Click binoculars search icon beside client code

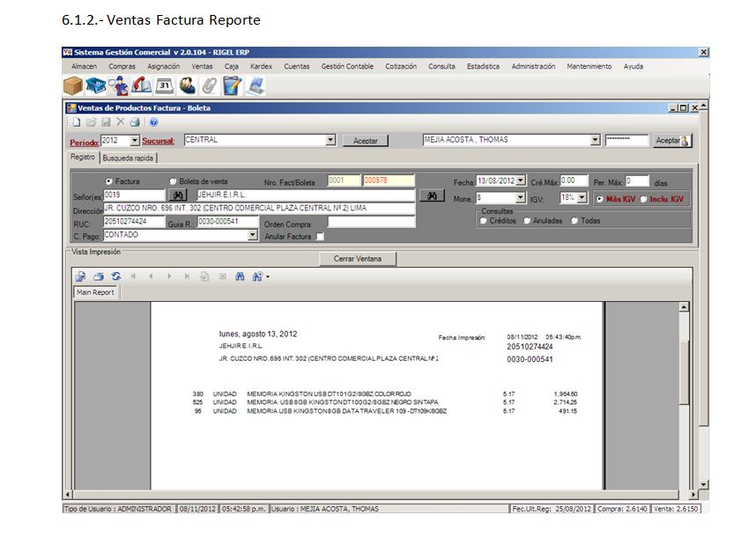179,195
